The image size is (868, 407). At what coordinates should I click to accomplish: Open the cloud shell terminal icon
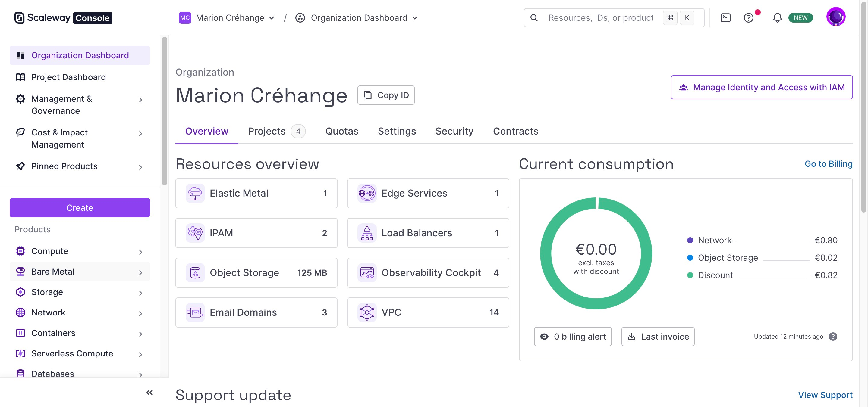pyautogui.click(x=725, y=18)
